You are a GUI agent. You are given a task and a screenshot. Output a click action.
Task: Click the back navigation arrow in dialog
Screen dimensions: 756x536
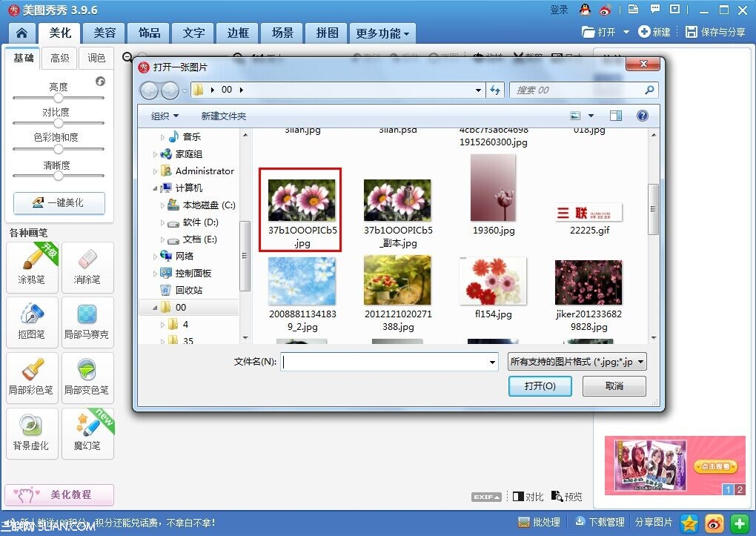[149, 90]
